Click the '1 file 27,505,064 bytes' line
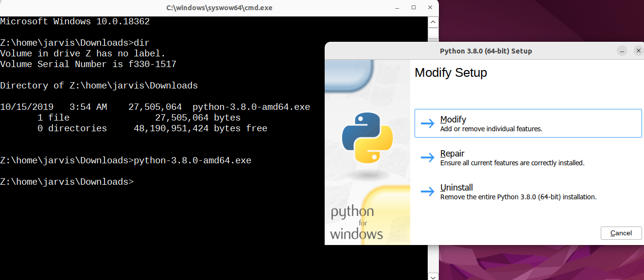 point(139,118)
